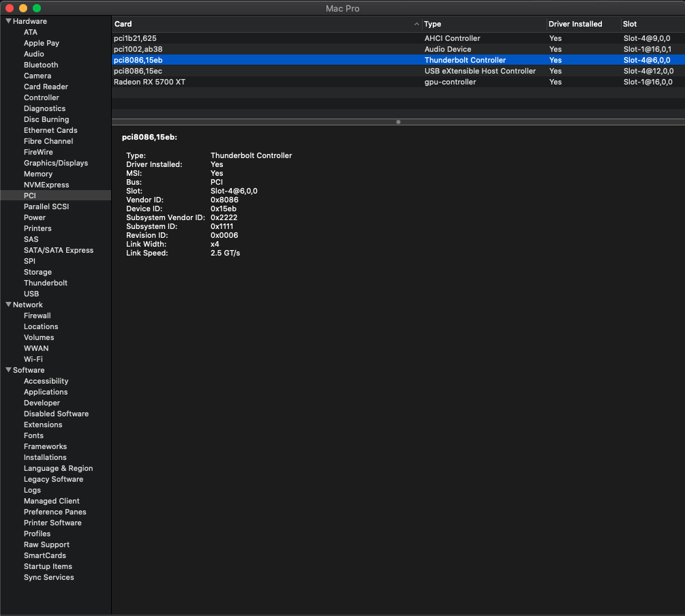Screen dimensions: 685x616
Task: Select the PCI sidebar item
Action: 55,196
